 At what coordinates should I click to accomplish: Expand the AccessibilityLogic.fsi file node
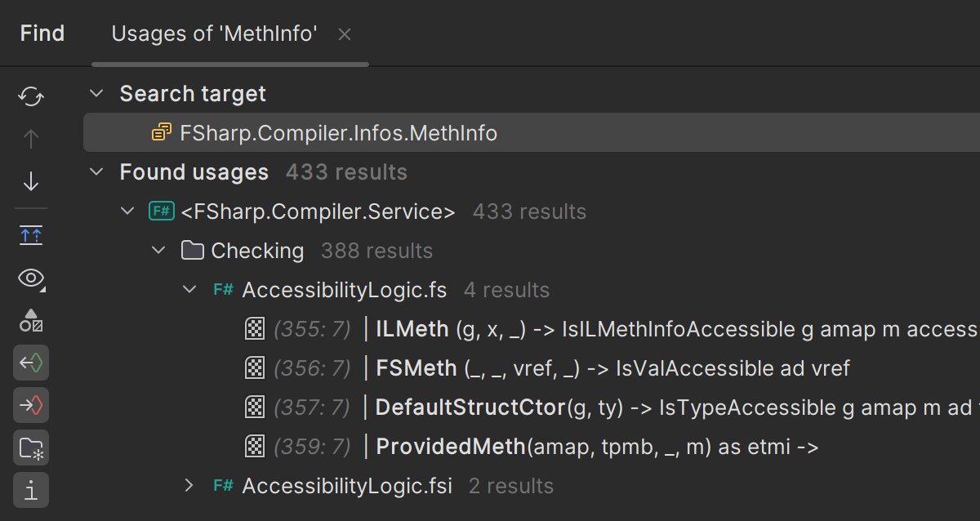click(x=189, y=486)
